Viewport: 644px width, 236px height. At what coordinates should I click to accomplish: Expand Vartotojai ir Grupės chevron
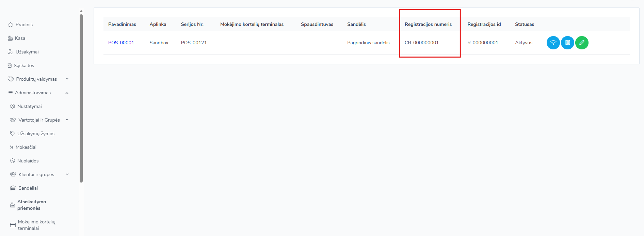[x=67, y=120]
